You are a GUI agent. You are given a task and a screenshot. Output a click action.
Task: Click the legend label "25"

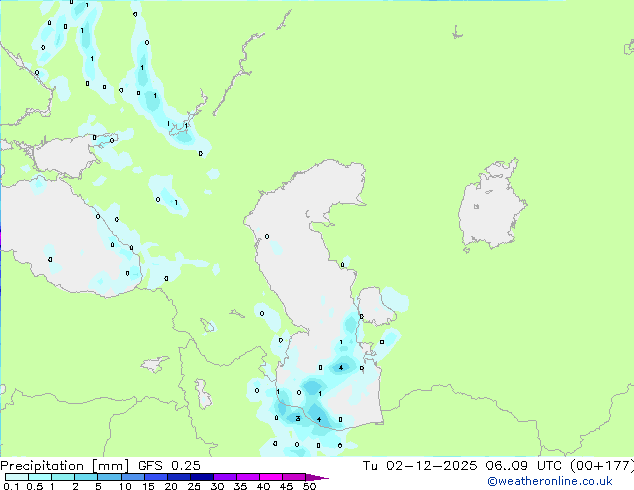[x=194, y=486]
